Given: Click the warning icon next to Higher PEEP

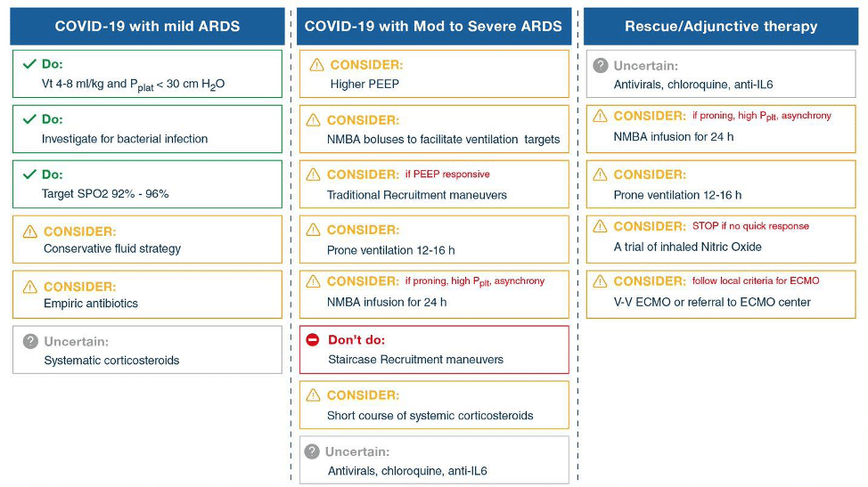Looking at the screenshot, I should point(316,65).
